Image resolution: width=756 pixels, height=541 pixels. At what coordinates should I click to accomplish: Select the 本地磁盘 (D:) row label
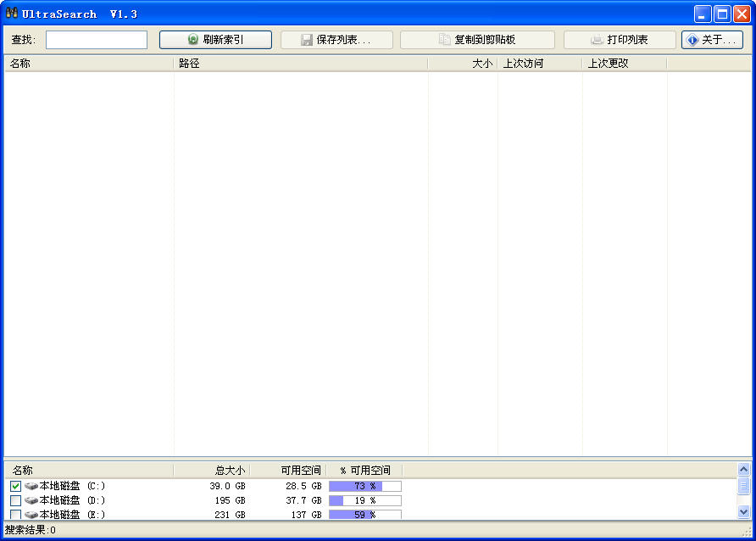[72, 500]
